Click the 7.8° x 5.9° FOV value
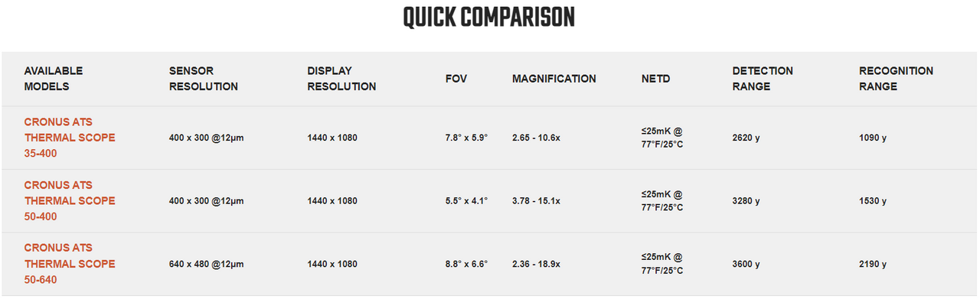Screen dimensions: 980x299 466,138
